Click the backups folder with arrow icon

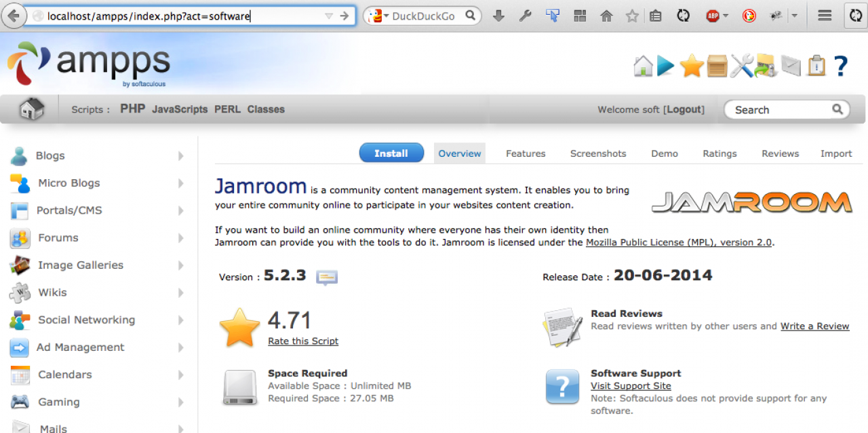pyautogui.click(x=766, y=66)
